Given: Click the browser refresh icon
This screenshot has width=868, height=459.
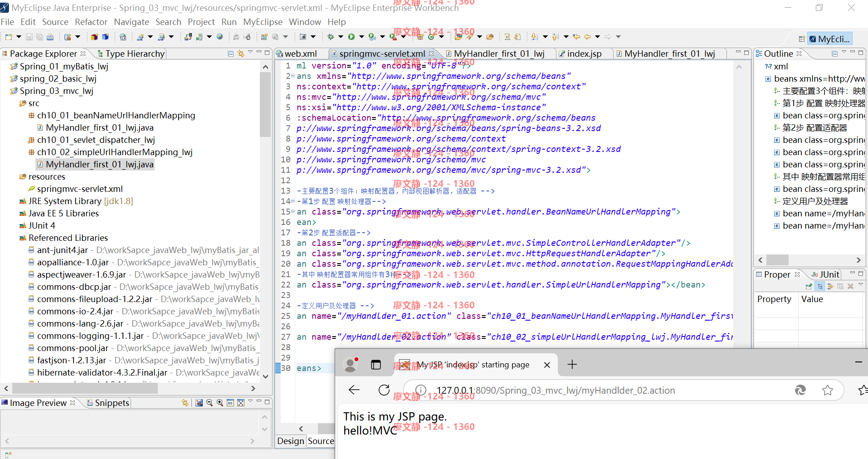Looking at the screenshot, I should (x=384, y=390).
